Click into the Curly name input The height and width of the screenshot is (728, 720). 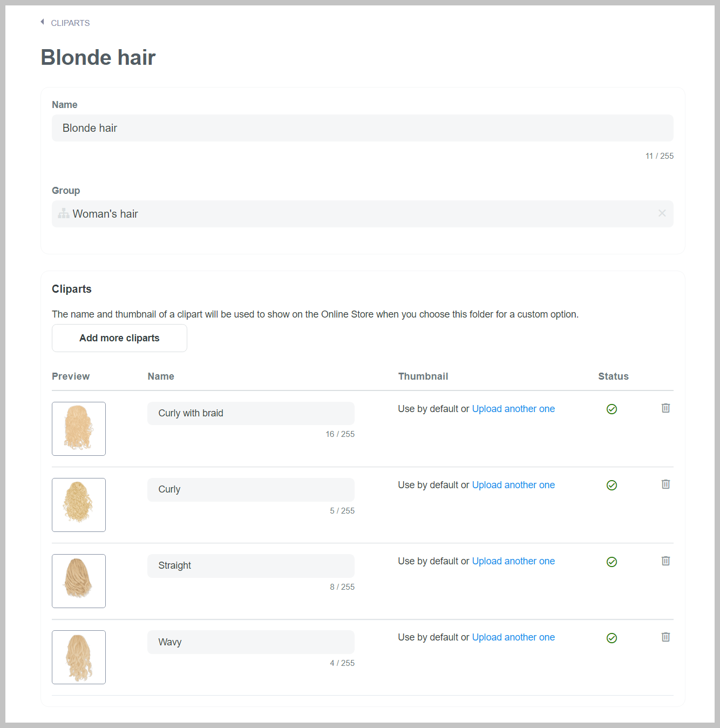click(250, 489)
